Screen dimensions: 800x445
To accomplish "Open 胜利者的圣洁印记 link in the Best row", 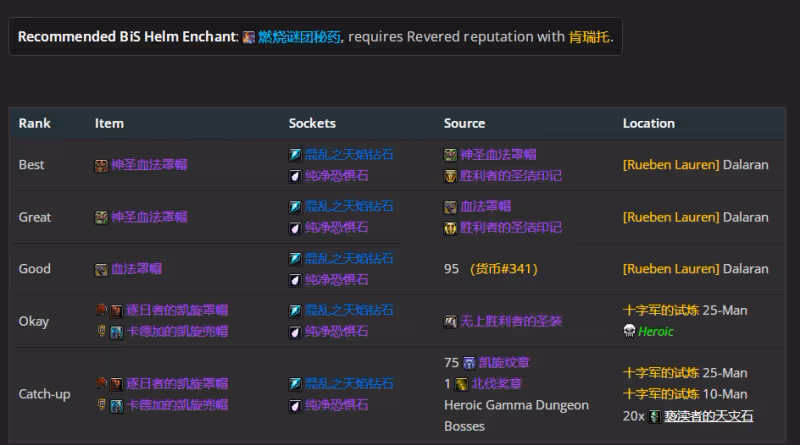I will 511,176.
